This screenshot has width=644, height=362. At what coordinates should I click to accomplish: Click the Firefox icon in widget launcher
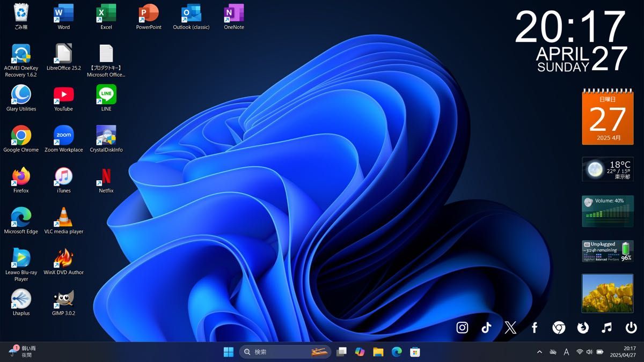pyautogui.click(x=583, y=328)
